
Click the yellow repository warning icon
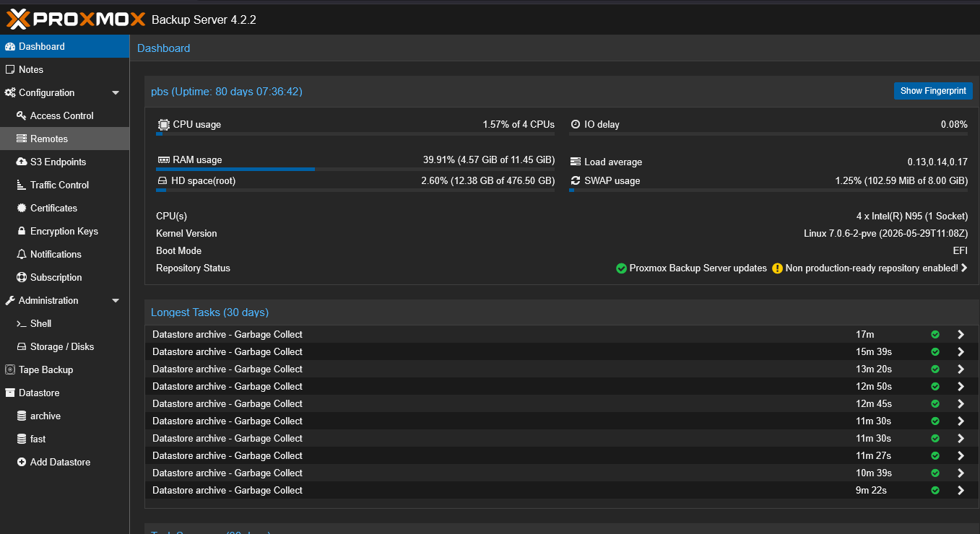tap(777, 268)
